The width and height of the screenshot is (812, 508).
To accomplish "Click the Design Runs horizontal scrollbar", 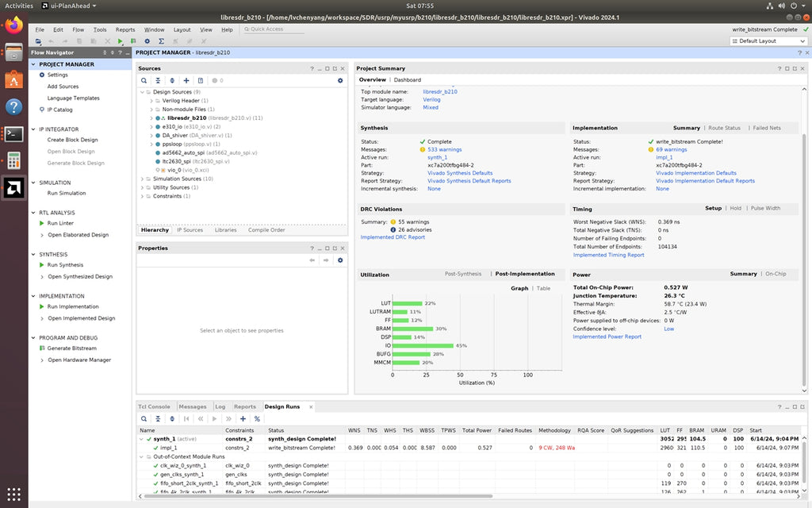I will pos(318,496).
